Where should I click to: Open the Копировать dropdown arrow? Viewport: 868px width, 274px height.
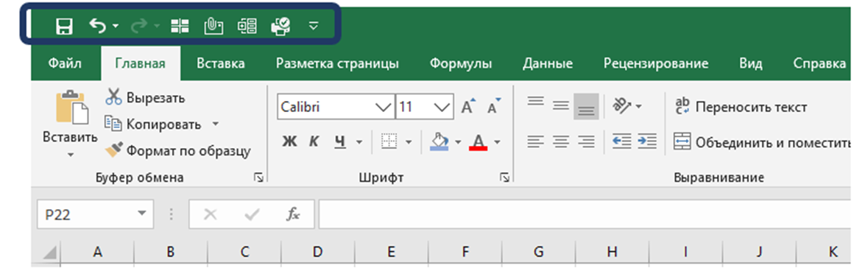click(215, 124)
